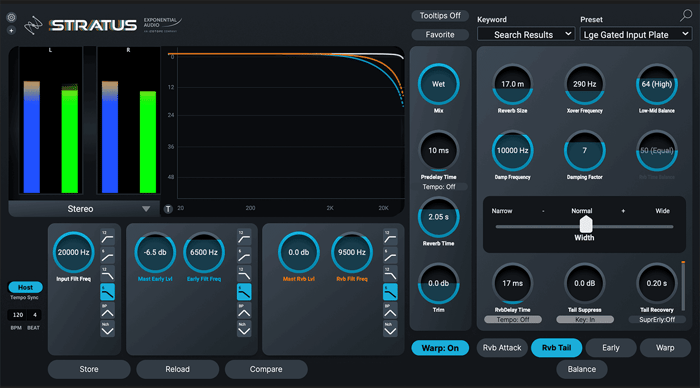This screenshot has width=700, height=388.
Task: Click the 10000 Hz Damp Frequency knob
Action: (x=512, y=150)
